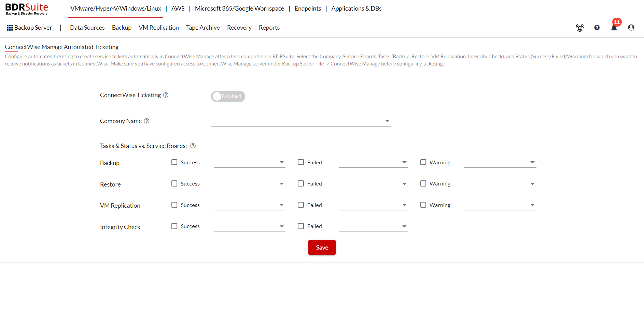
Task: Open Backup Success service board dropdown
Action: click(x=250, y=163)
